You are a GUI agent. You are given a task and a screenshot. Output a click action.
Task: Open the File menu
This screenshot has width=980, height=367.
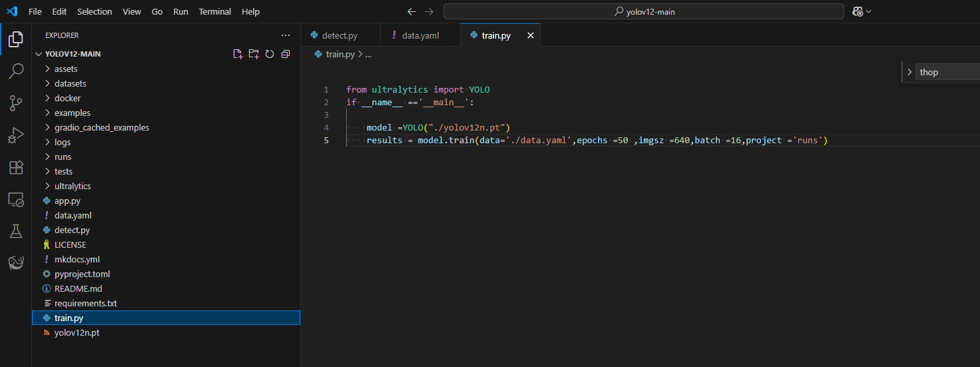35,11
